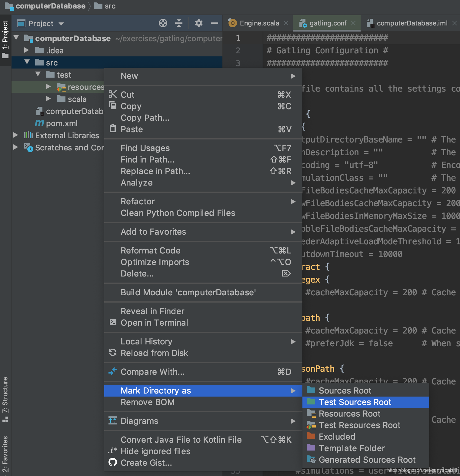
Task: Select Delete... in context menu
Action: [x=203, y=273]
